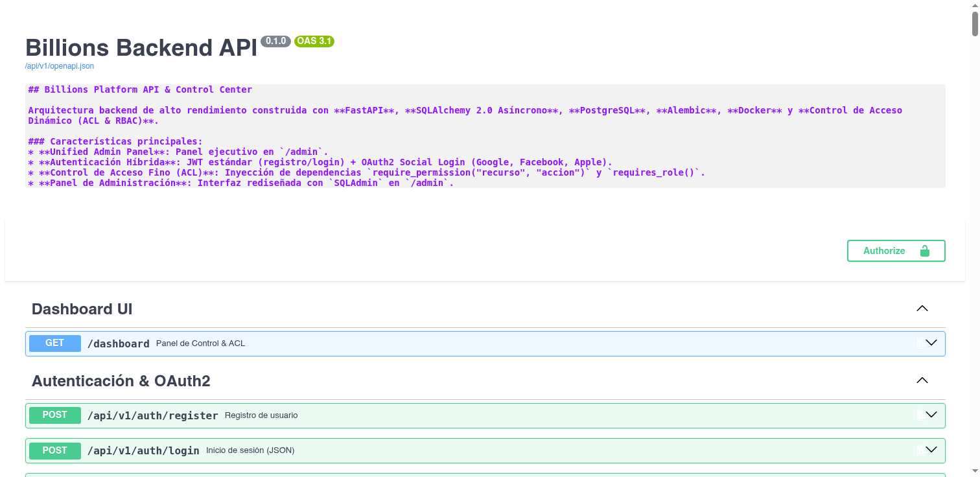Screen dimensions: 980x477
Task: Click the Billions Backend API title
Action: click(141, 48)
